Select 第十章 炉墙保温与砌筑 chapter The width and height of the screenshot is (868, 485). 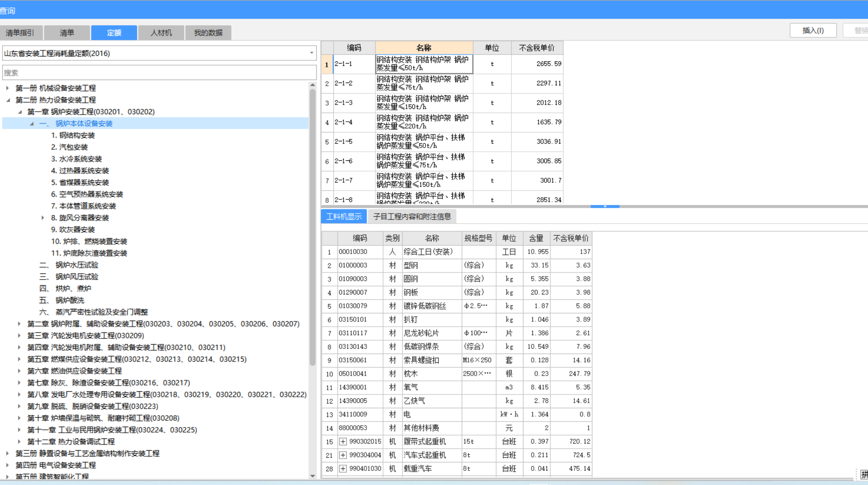pyautogui.click(x=103, y=418)
